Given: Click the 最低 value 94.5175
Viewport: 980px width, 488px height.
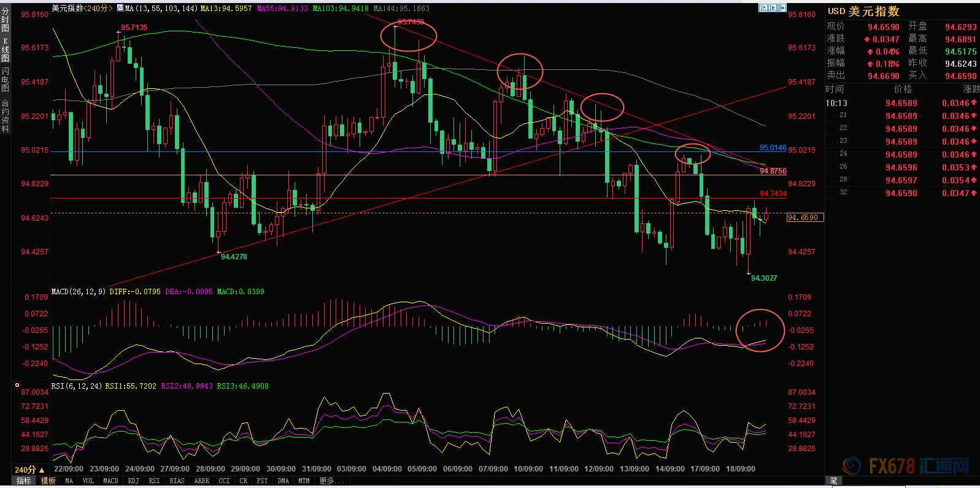Looking at the screenshot, I should (x=961, y=51).
